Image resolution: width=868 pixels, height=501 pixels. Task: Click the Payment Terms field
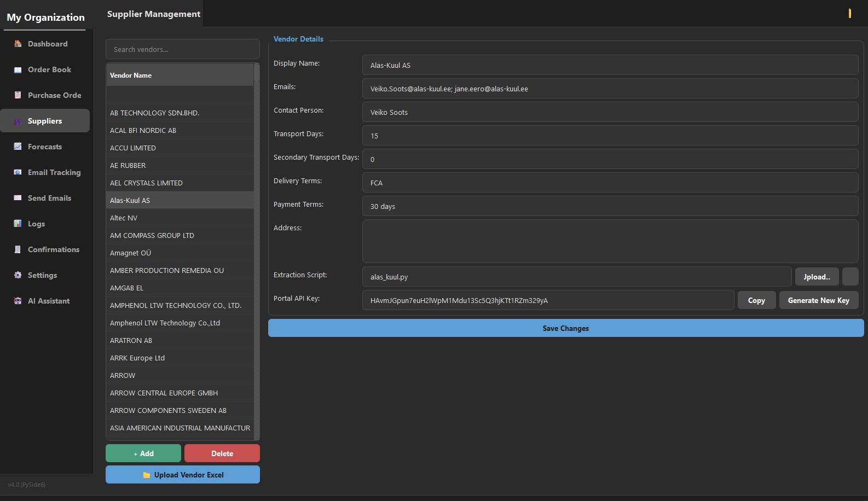pos(610,206)
